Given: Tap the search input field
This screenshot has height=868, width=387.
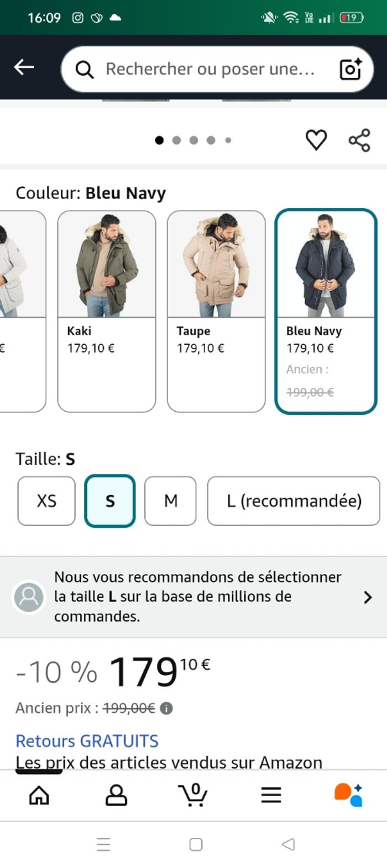Looking at the screenshot, I should tap(210, 69).
